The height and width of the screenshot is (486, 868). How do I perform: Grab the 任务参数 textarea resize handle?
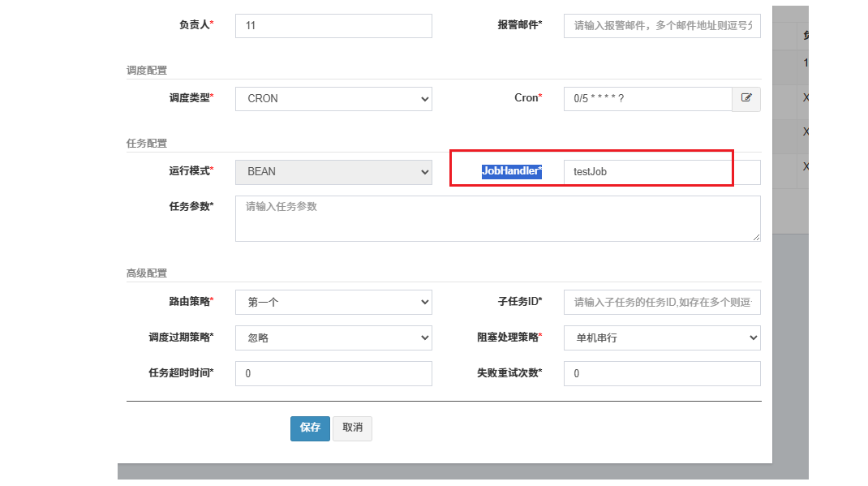click(757, 238)
